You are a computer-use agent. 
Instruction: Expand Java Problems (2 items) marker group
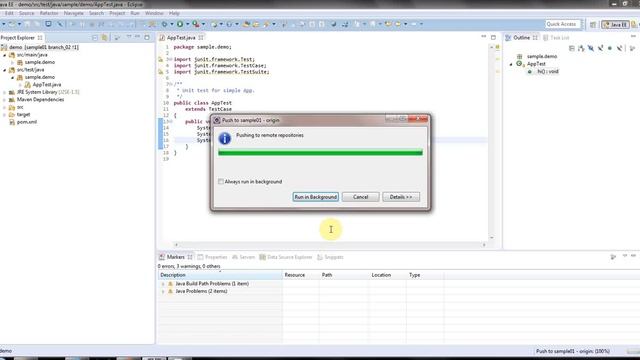[163, 291]
